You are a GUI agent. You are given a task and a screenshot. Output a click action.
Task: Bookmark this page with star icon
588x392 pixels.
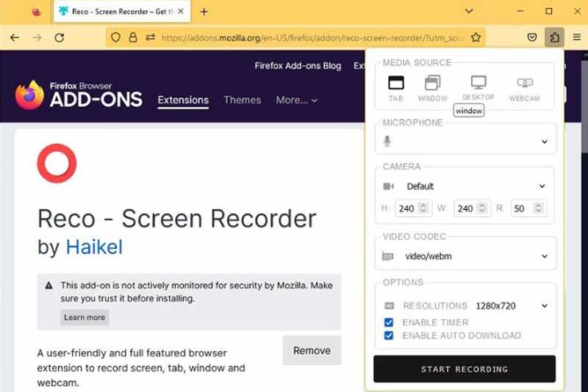pos(476,37)
